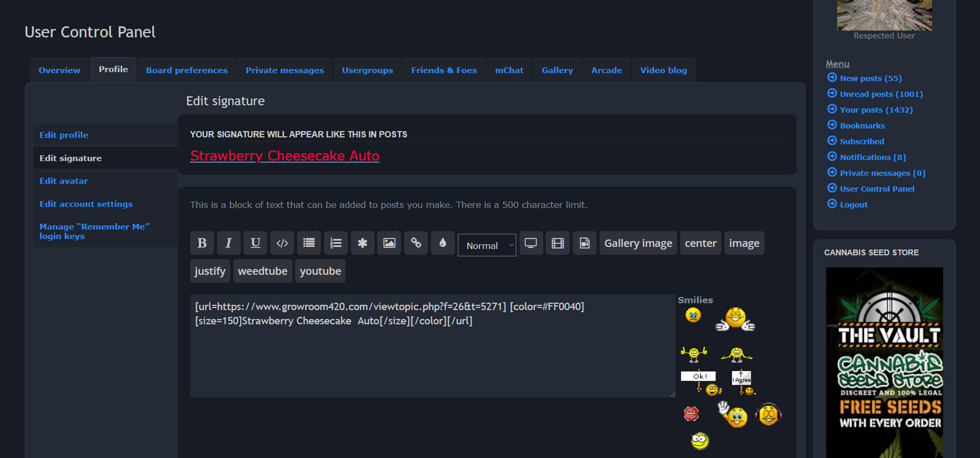Insert the waving hand smiley
This screenshot has height=458, width=980.
[x=732, y=414]
